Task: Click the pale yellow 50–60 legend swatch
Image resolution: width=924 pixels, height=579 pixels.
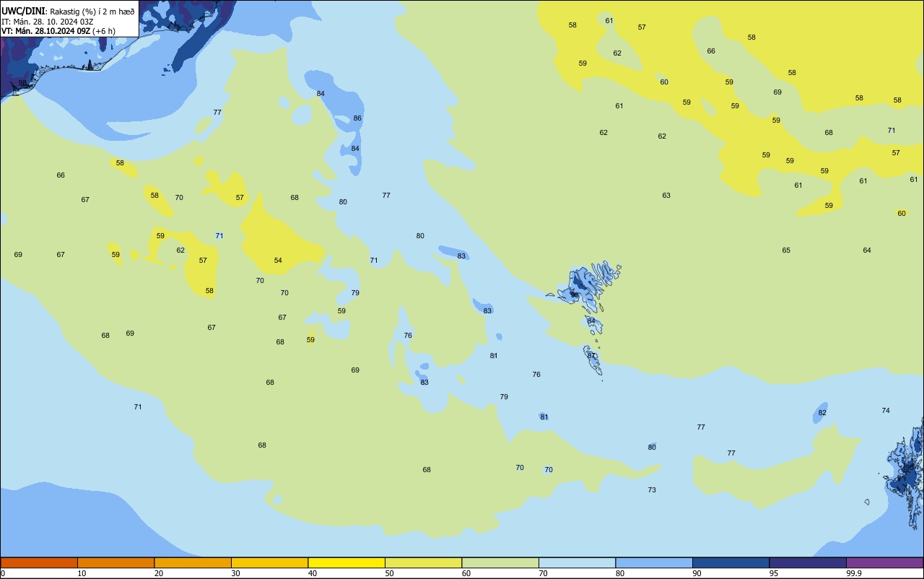Action: click(x=423, y=562)
